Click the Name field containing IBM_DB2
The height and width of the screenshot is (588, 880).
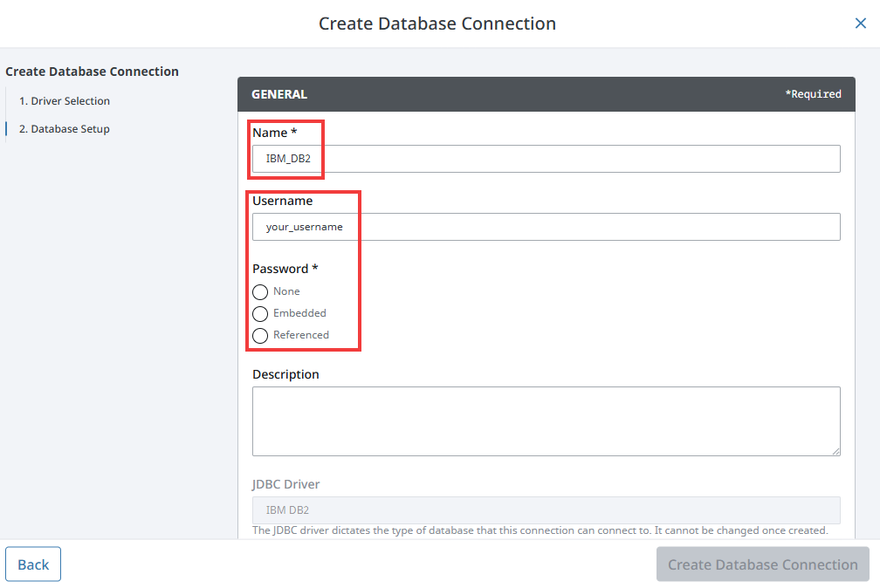coord(546,159)
